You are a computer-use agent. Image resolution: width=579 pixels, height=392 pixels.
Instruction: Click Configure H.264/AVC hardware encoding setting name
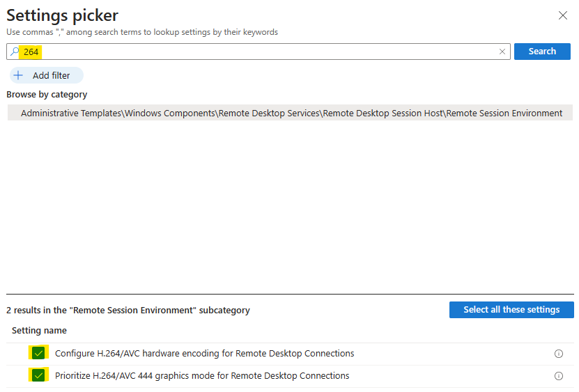[x=205, y=354]
